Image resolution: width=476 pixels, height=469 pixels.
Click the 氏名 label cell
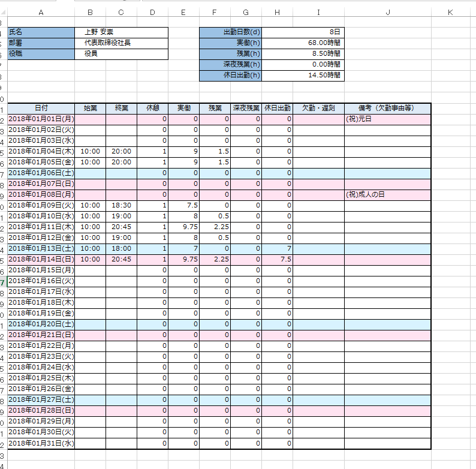pyautogui.click(x=41, y=32)
